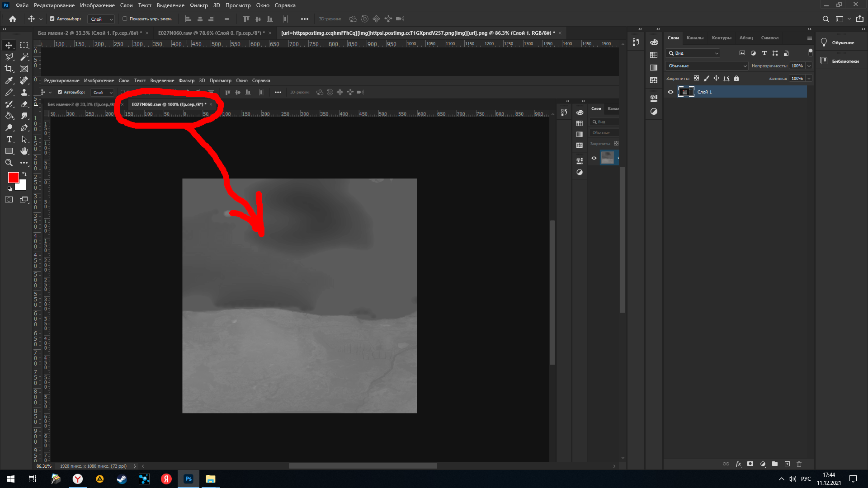Hide the 'Слой 1' layer using its eye
Image resolution: width=868 pixels, height=488 pixels.
coord(670,92)
